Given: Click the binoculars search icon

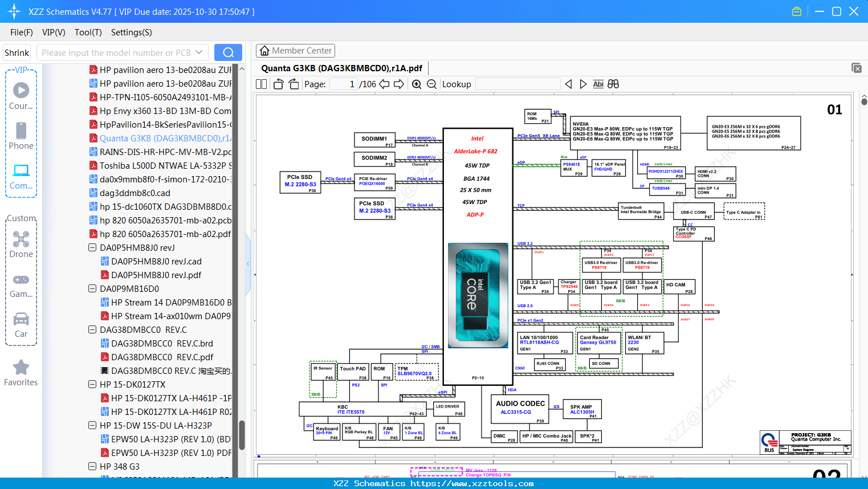Looking at the screenshot, I should (x=613, y=84).
